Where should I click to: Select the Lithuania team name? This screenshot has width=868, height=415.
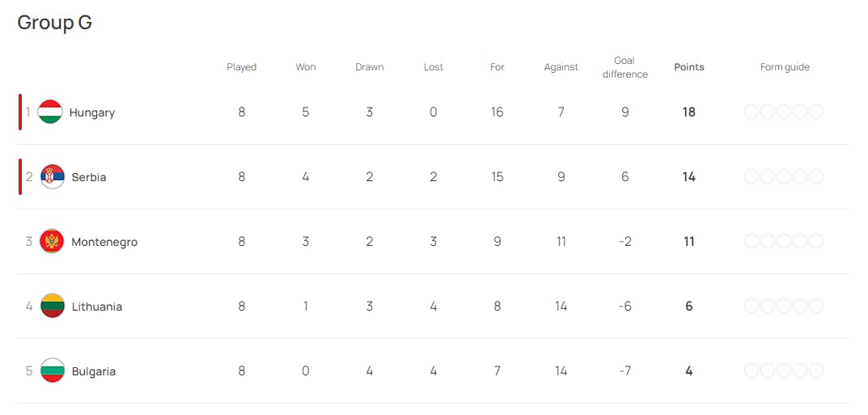(97, 307)
